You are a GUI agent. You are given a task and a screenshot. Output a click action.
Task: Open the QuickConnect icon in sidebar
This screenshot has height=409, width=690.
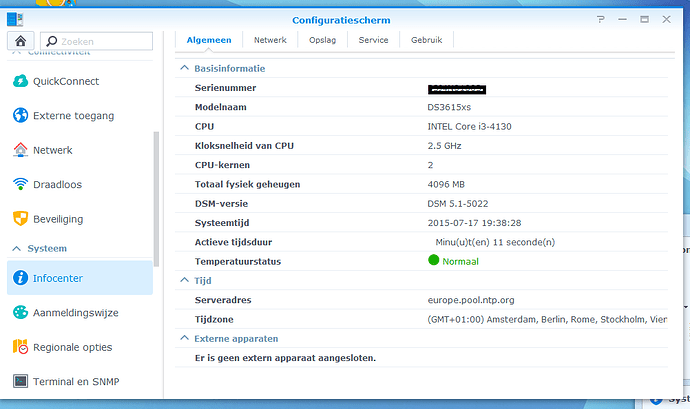(20, 81)
